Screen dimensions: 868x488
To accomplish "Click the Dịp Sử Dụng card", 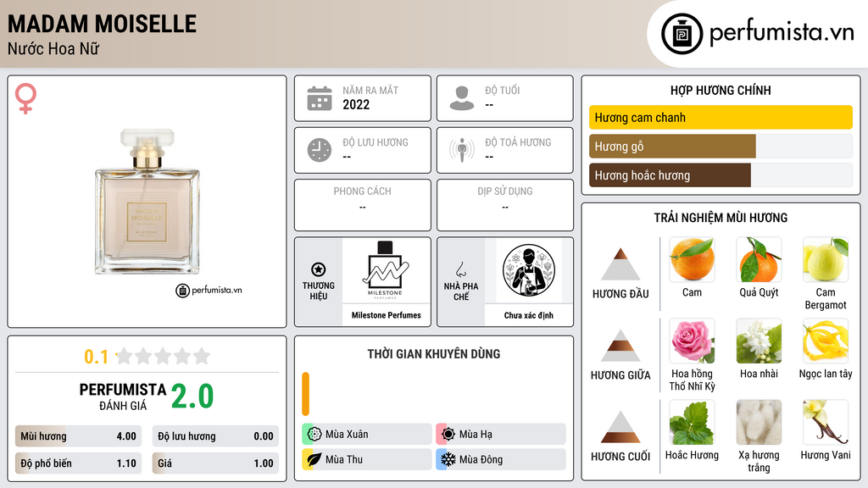I will (x=505, y=205).
